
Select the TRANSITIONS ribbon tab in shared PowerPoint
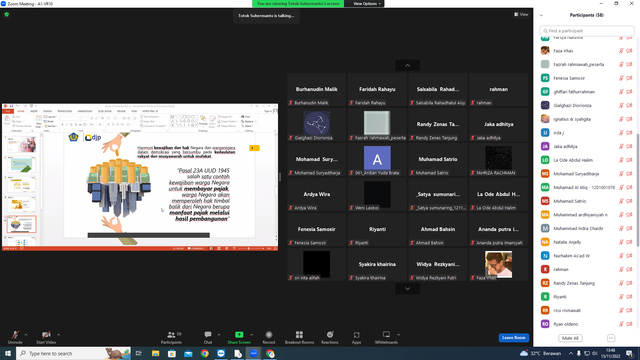click(64, 111)
